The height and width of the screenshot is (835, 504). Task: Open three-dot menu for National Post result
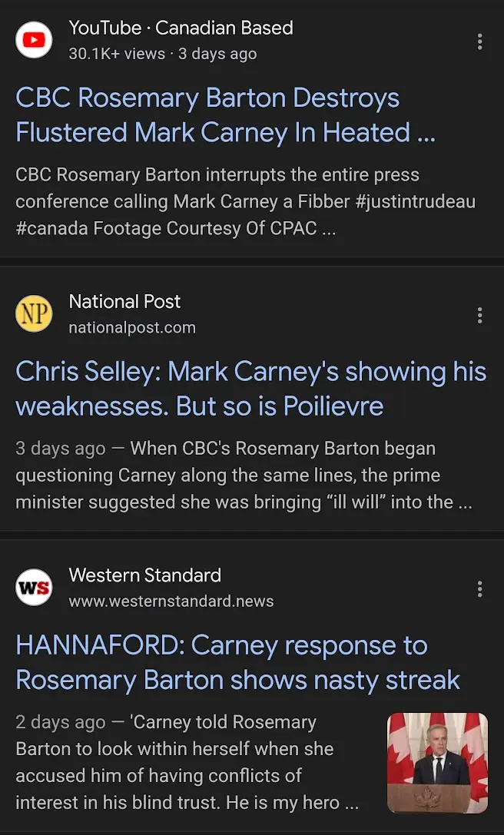point(480,315)
